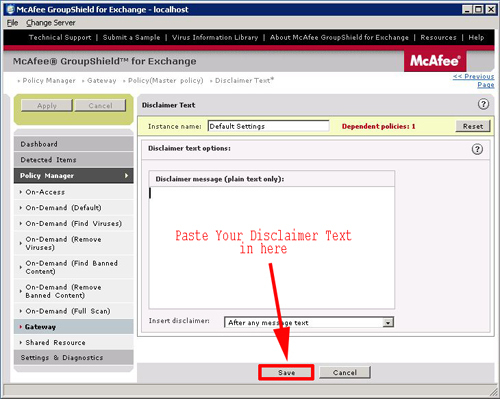Select On-Demand (Find Viruses) policy
500x399 pixels.
click(74, 223)
